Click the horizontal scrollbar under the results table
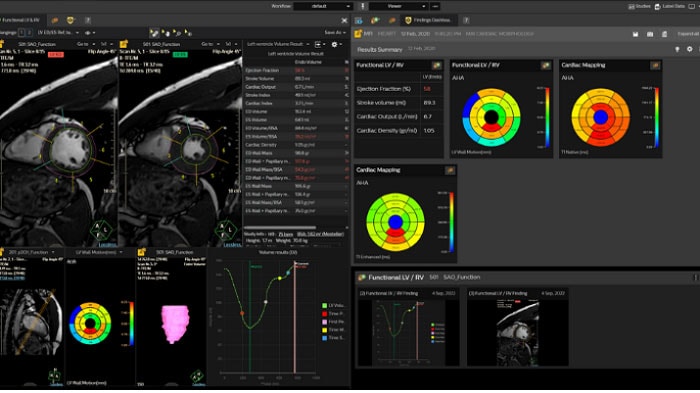Viewport: 700px width, 393px height. pyautogui.click(x=280, y=227)
